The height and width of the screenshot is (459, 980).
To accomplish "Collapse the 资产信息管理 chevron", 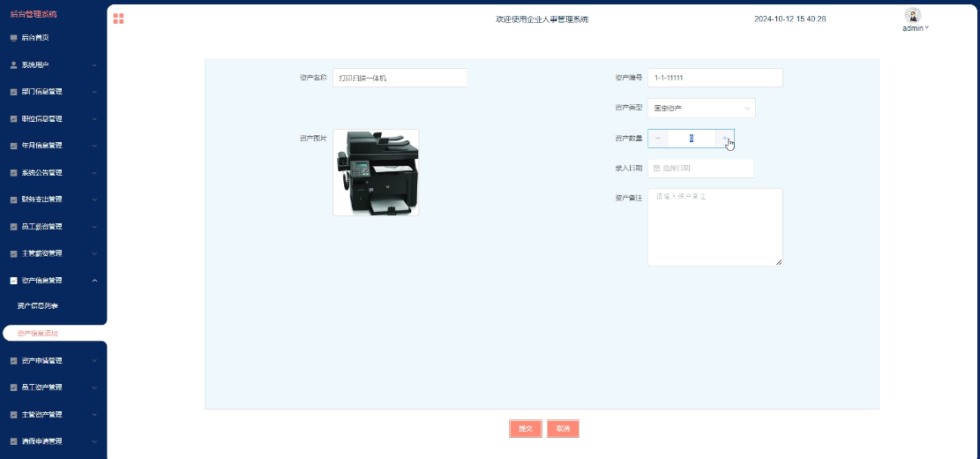I will 94,281.
